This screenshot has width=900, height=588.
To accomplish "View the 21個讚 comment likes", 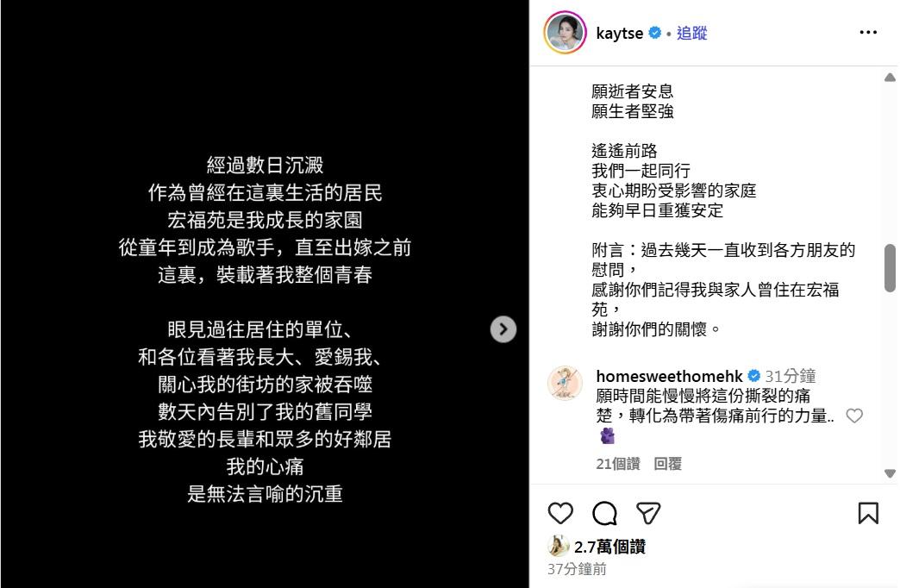I will click(x=617, y=463).
